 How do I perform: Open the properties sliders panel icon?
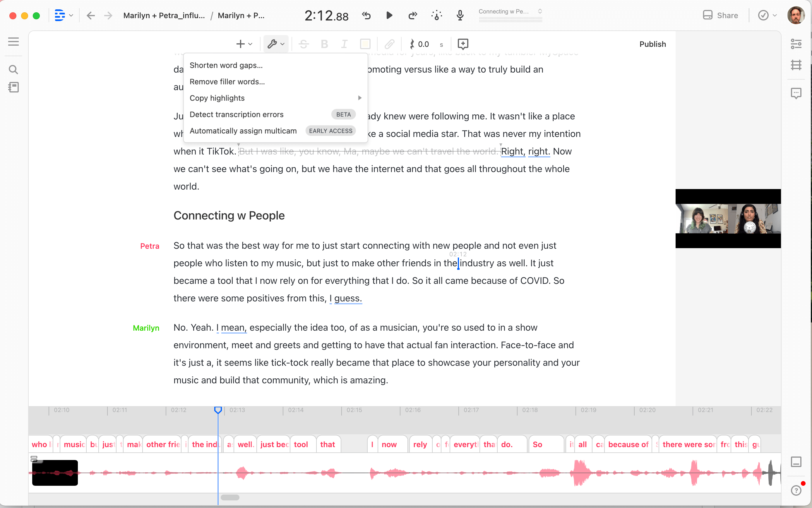pyautogui.click(x=796, y=44)
